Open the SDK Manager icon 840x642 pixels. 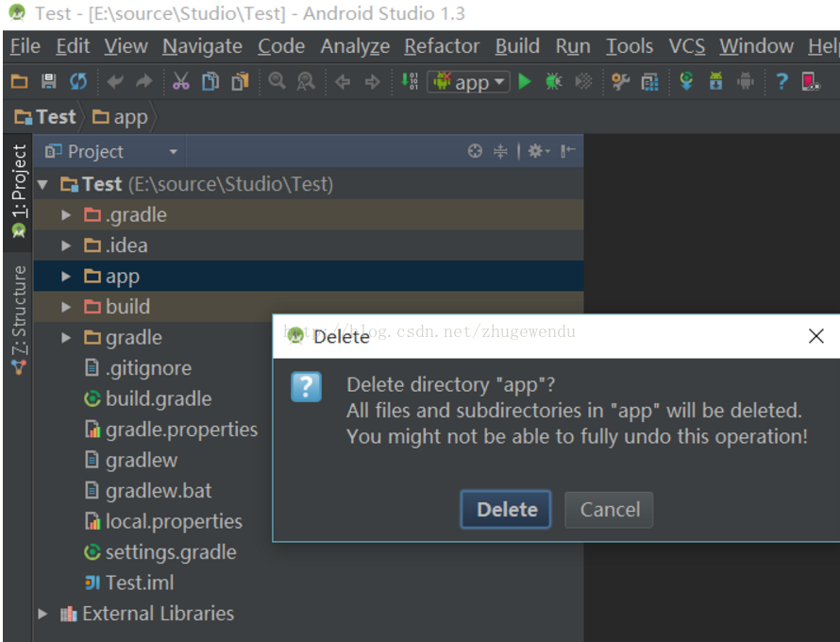pos(715,81)
